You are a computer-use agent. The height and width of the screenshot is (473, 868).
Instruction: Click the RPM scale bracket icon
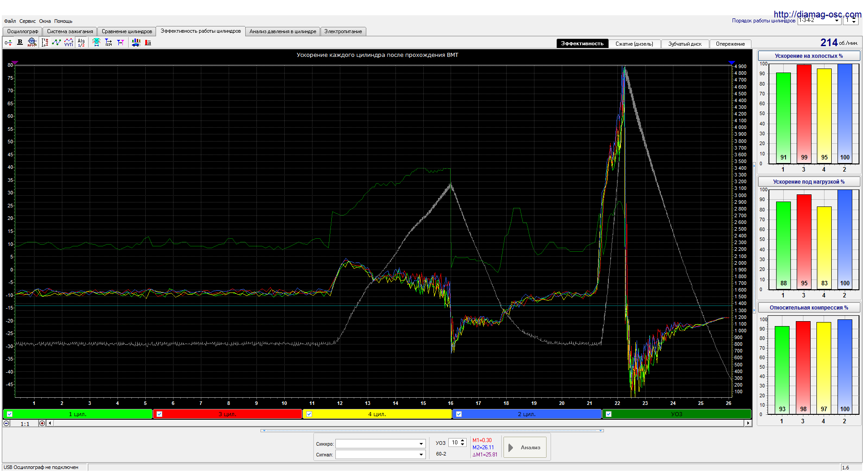(45, 43)
